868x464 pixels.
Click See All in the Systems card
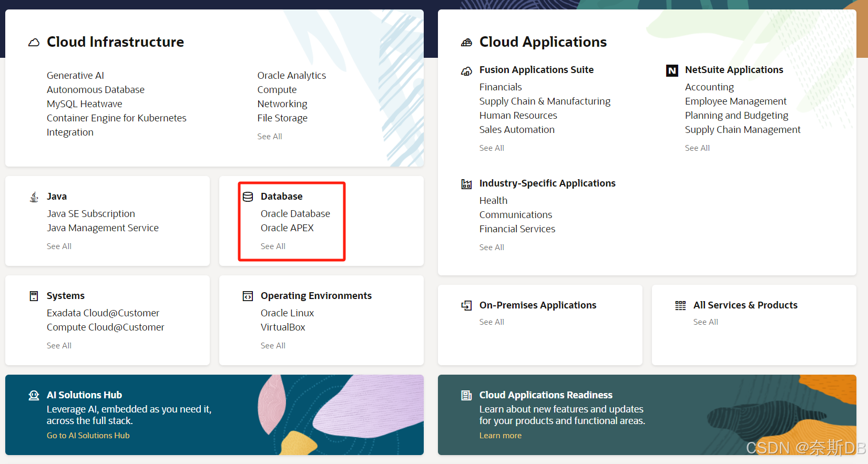click(59, 346)
